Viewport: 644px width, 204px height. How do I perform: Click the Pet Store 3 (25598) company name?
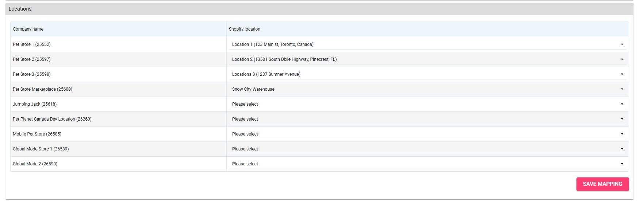pos(32,74)
